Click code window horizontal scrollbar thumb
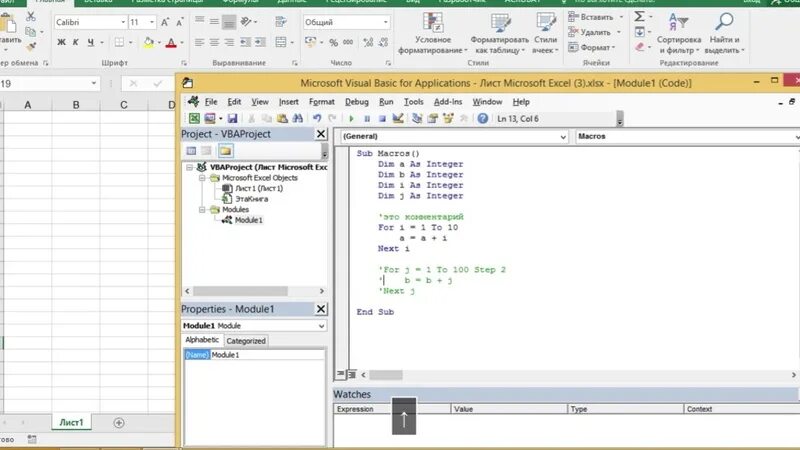 386,375
